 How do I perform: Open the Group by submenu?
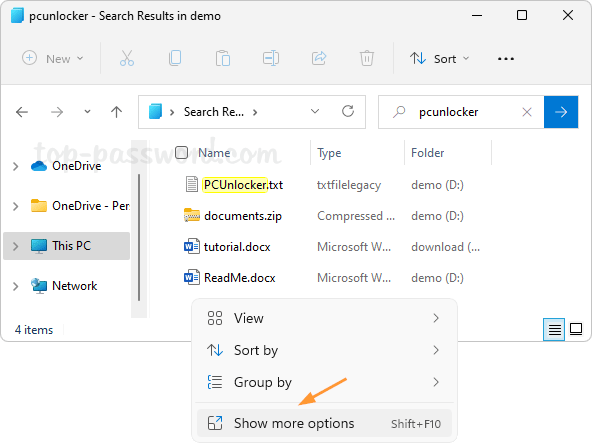click(324, 382)
